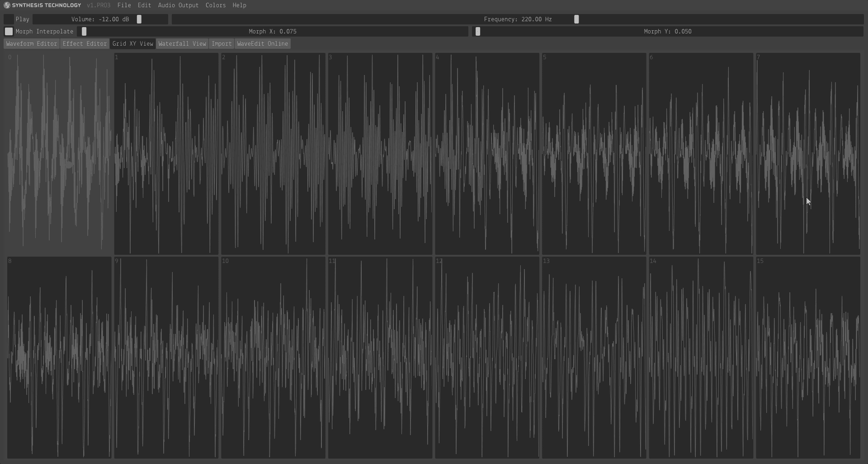The image size is (868, 464).
Task: Open the Edit menu
Action: (x=144, y=5)
